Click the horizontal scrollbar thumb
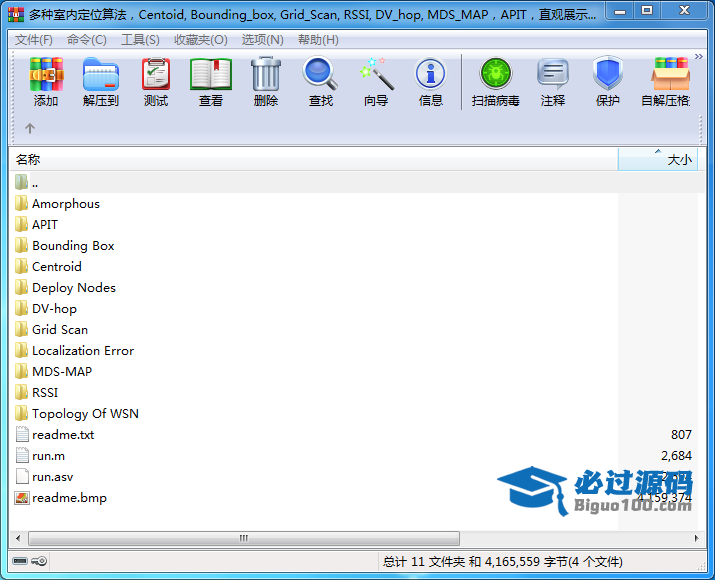715x580 pixels. [x=244, y=538]
